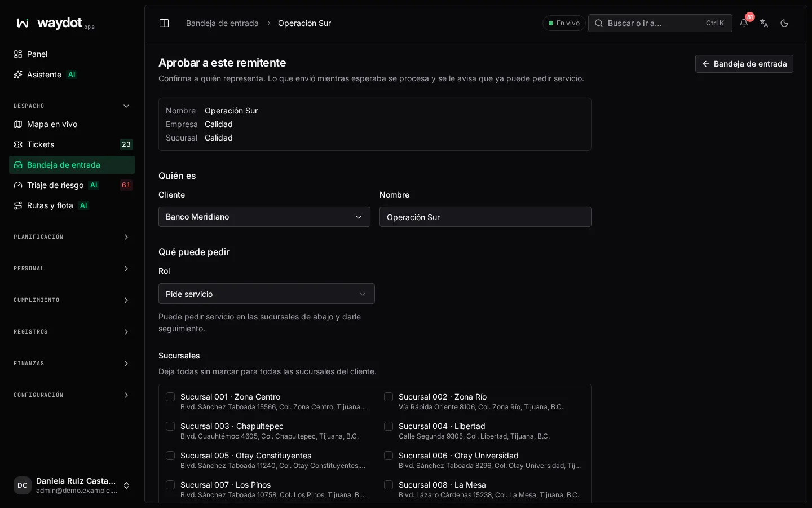
Task: Expand the Cumplimiento section
Action: point(72,300)
